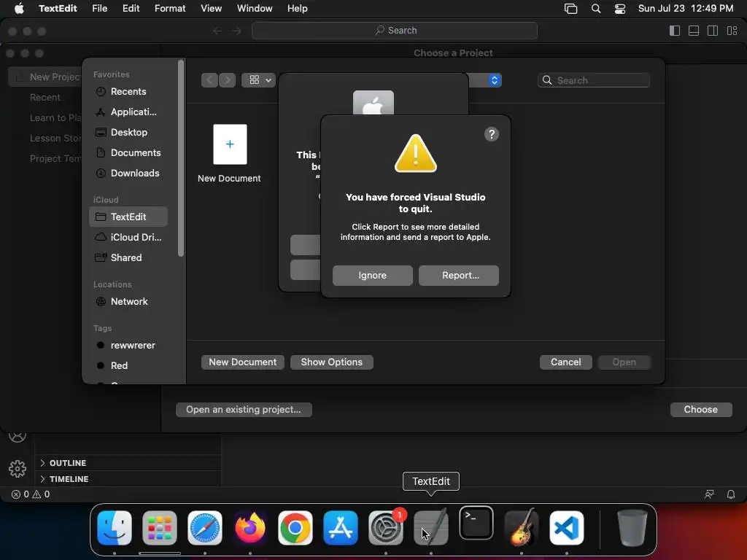Click the Stage Manager windows icon in menu bar
Image resolution: width=747 pixels, height=560 pixels.
click(x=570, y=9)
